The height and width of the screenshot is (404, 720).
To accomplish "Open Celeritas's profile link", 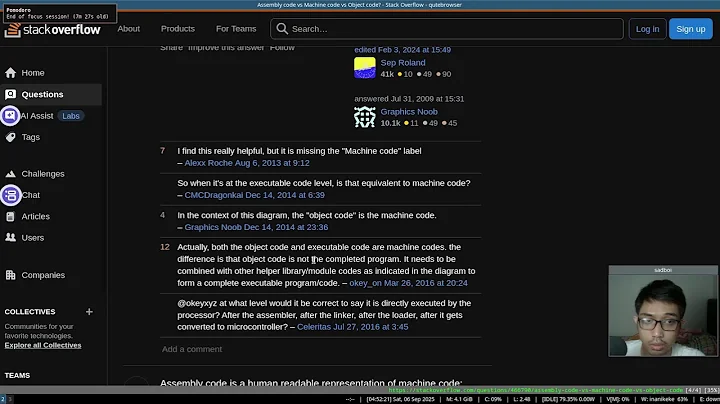I will tap(314, 327).
